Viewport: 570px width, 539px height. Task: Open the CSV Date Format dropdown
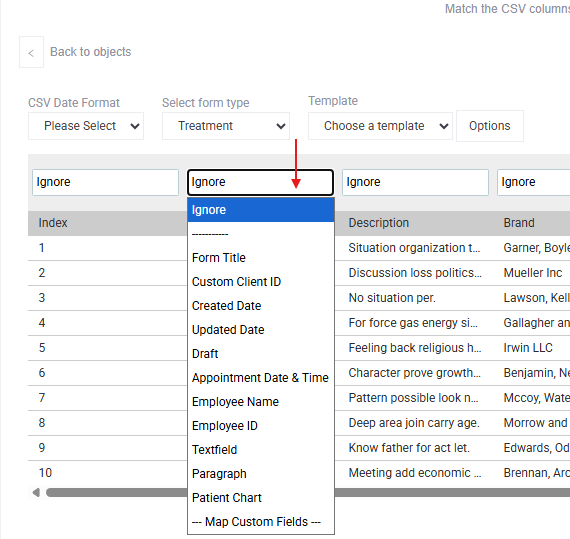86,126
